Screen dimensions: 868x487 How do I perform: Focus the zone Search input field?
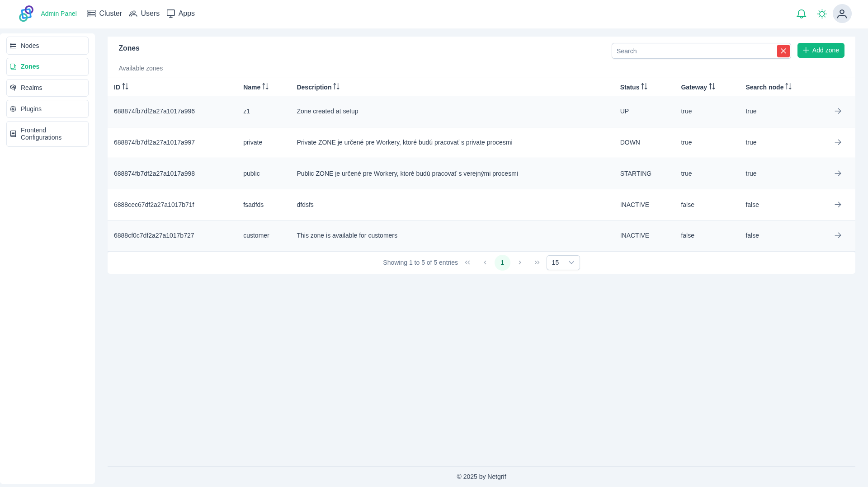pyautogui.click(x=694, y=51)
